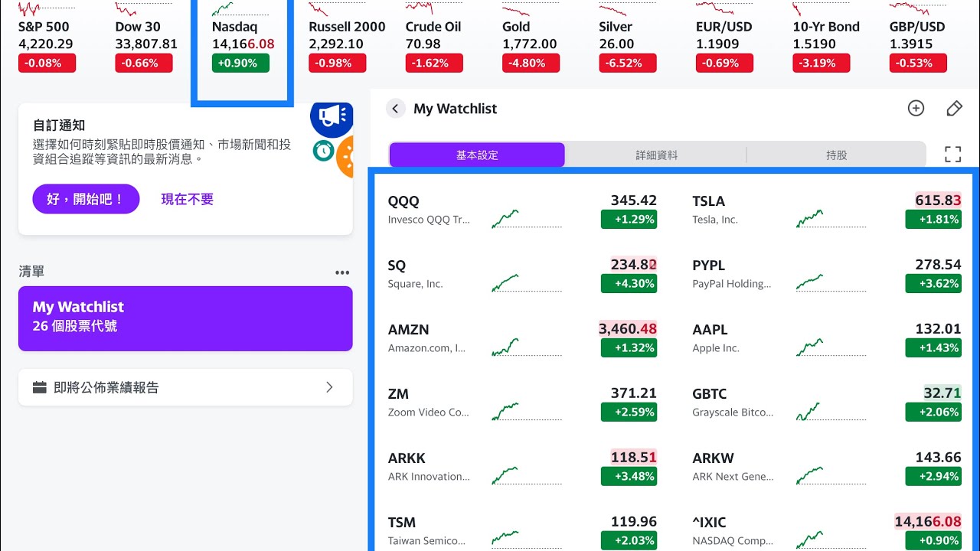Viewport: 980px width, 551px height.
Task: Switch to the 詳細資料 tab
Action: click(x=656, y=155)
